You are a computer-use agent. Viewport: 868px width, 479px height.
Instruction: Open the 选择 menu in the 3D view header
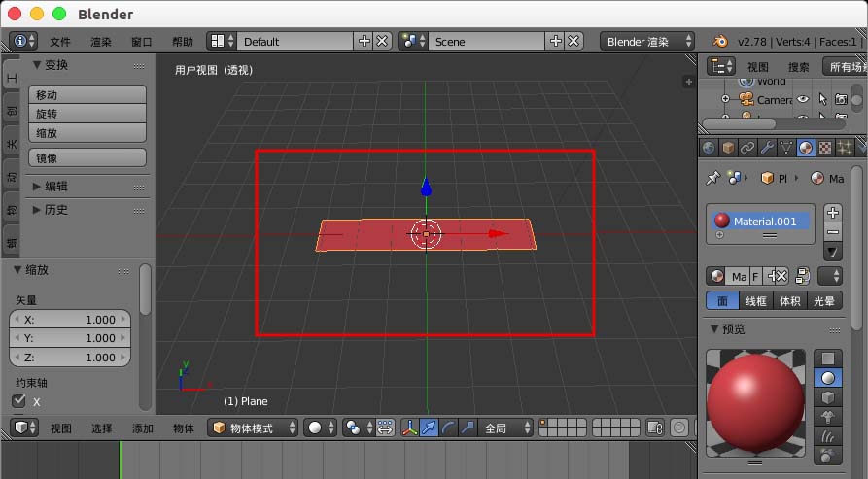101,428
